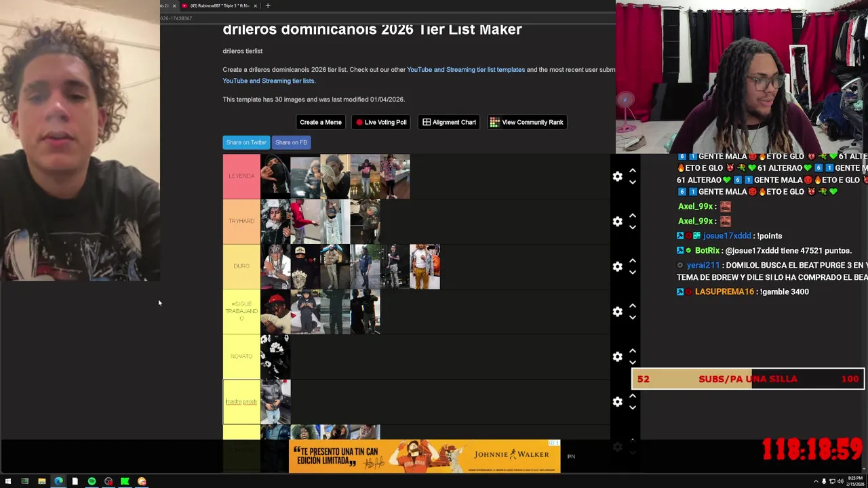Open the network icon in system tray
This screenshot has height=488, width=868.
(x=832, y=481)
